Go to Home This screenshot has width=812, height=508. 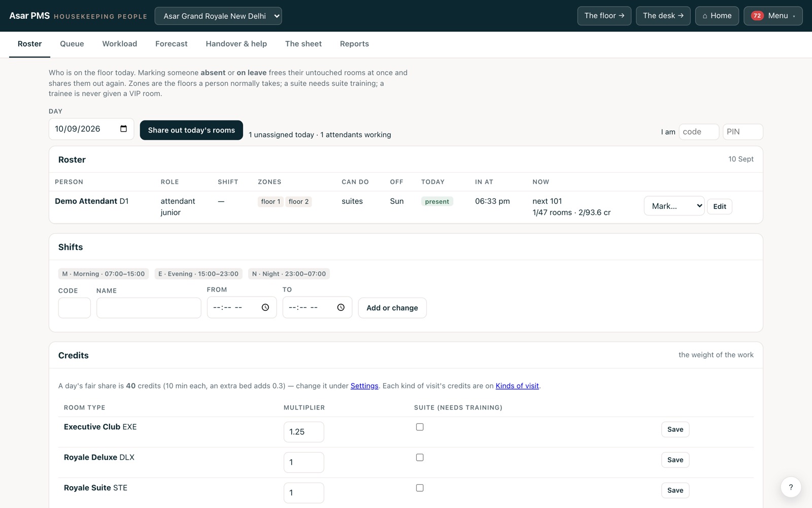pyautogui.click(x=717, y=16)
